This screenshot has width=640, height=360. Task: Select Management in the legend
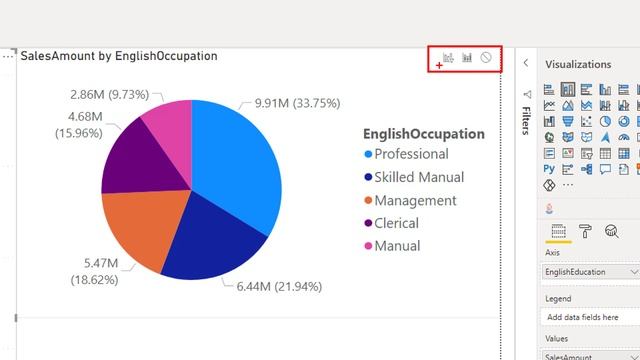410,200
